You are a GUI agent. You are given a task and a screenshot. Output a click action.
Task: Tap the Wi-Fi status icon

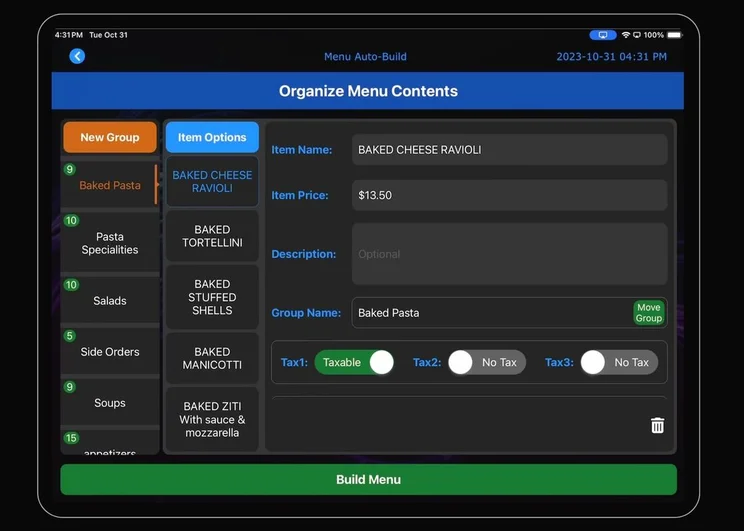point(625,35)
